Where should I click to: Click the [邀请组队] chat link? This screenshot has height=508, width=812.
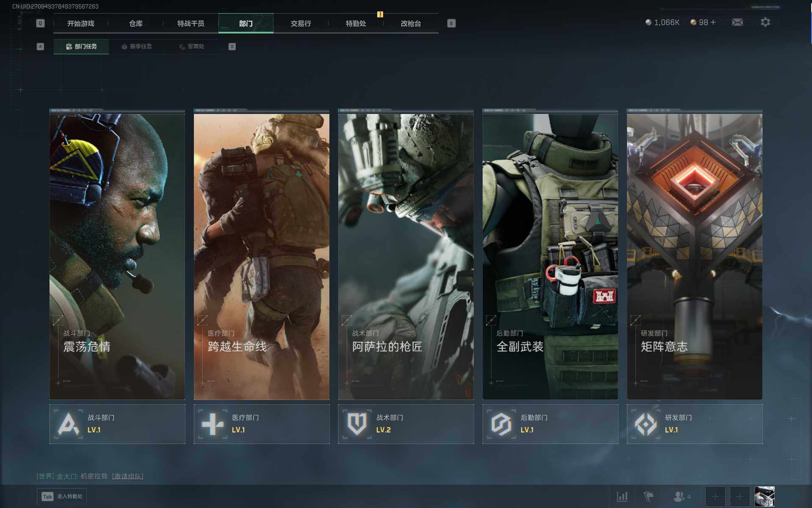127,476
